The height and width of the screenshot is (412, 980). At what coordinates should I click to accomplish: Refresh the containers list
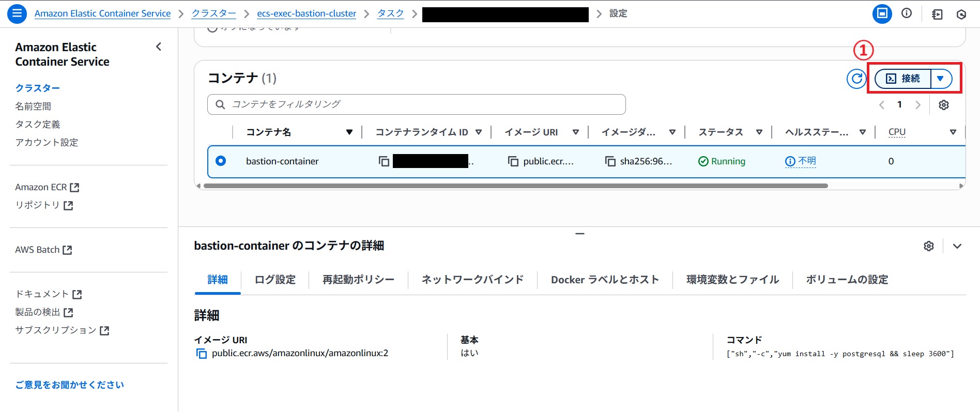tap(856, 79)
